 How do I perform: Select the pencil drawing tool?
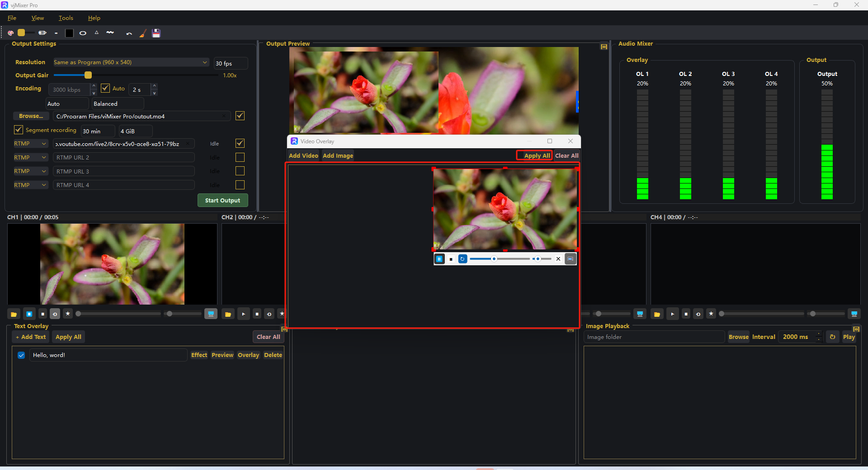pyautogui.click(x=42, y=33)
